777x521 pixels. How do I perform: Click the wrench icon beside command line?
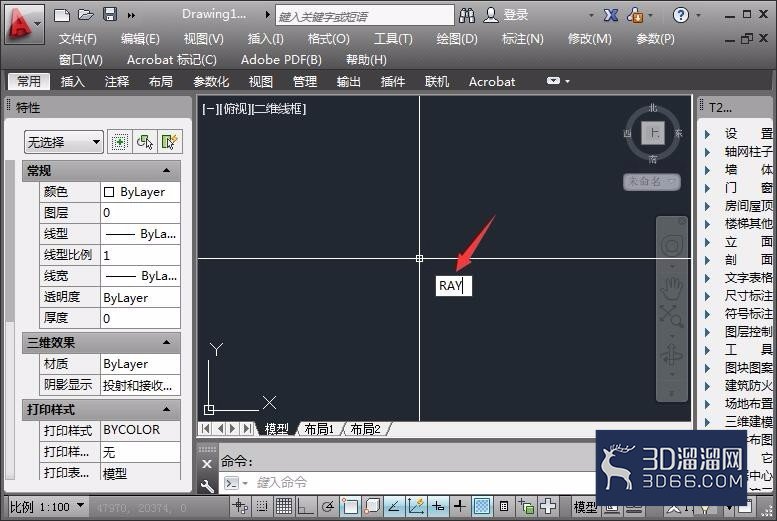tap(207, 486)
